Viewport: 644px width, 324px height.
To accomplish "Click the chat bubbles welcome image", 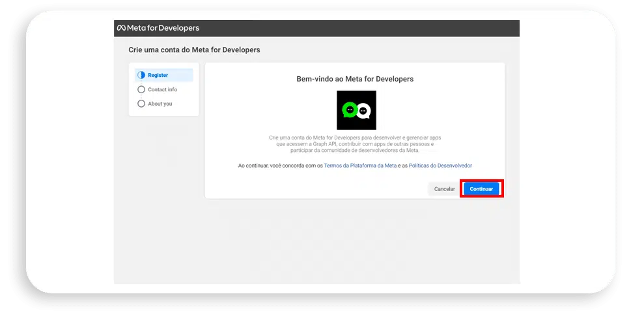I will coord(356,110).
